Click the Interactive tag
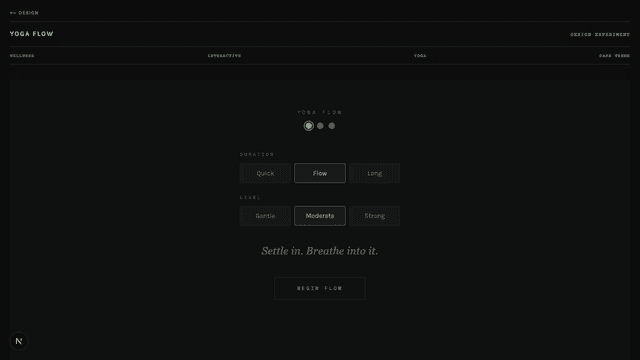Viewport: 640px width, 360px height. (224, 56)
